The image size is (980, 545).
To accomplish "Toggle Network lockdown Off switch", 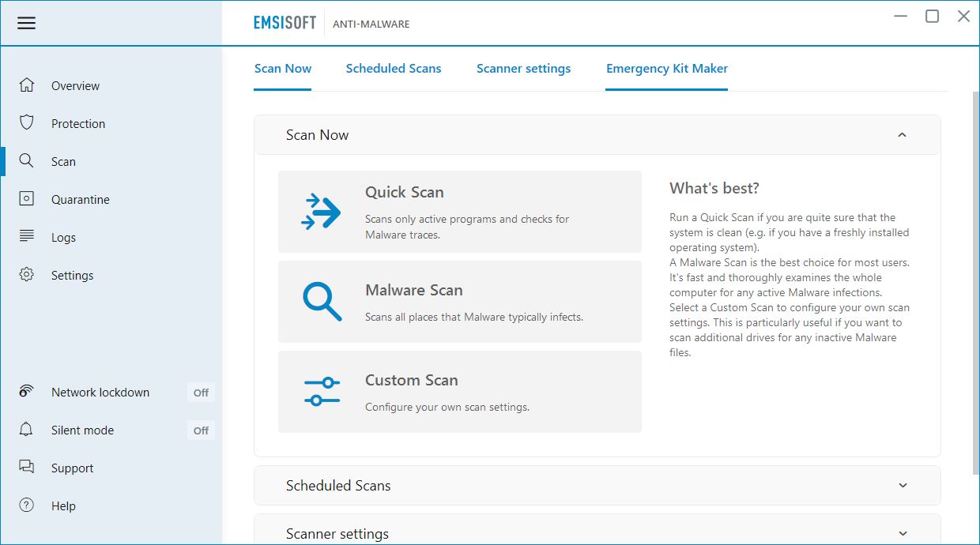I will click(201, 393).
